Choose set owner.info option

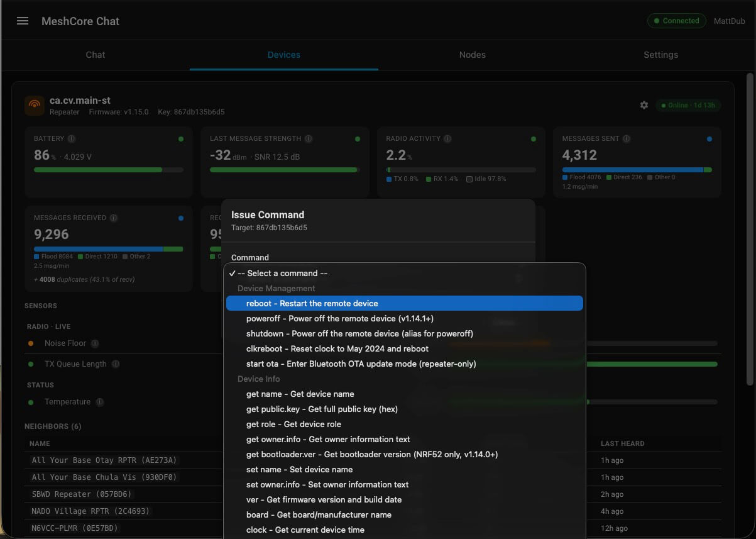(405, 484)
